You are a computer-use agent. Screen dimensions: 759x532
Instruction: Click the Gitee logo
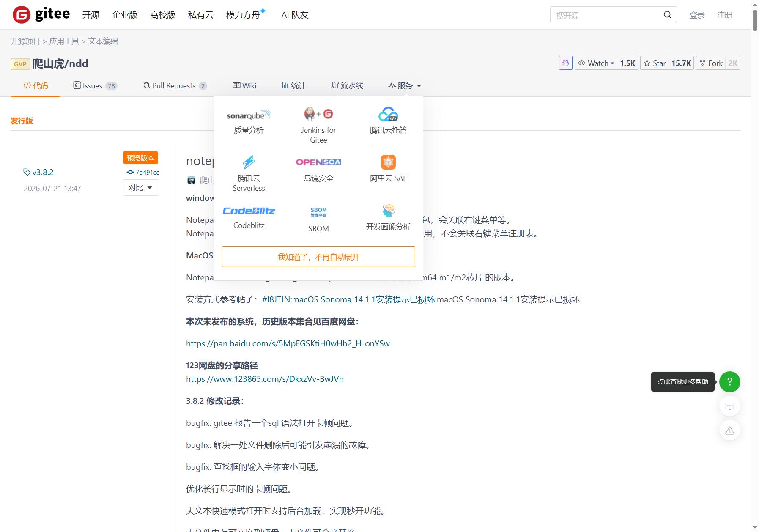tap(41, 14)
